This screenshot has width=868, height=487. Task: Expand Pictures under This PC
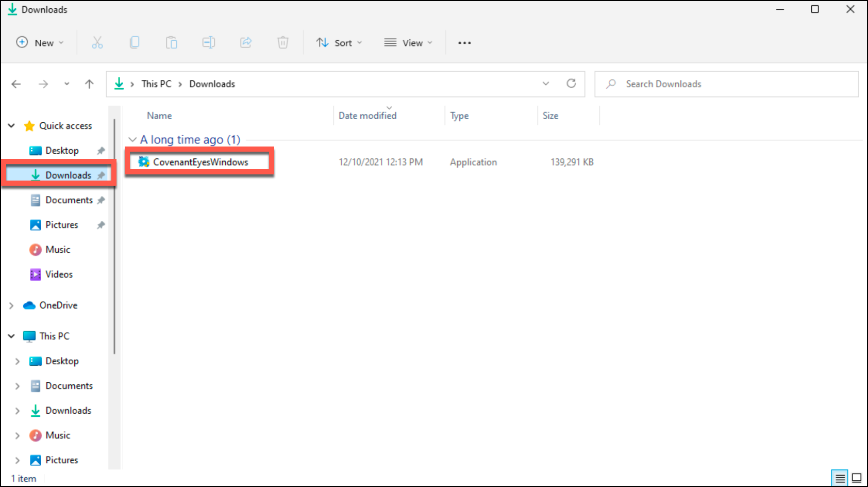(18, 460)
